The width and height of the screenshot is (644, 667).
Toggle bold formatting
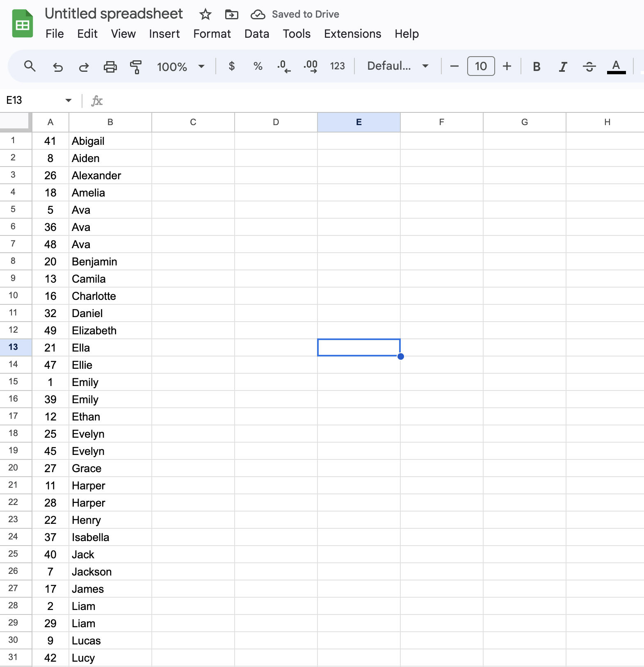click(x=537, y=66)
